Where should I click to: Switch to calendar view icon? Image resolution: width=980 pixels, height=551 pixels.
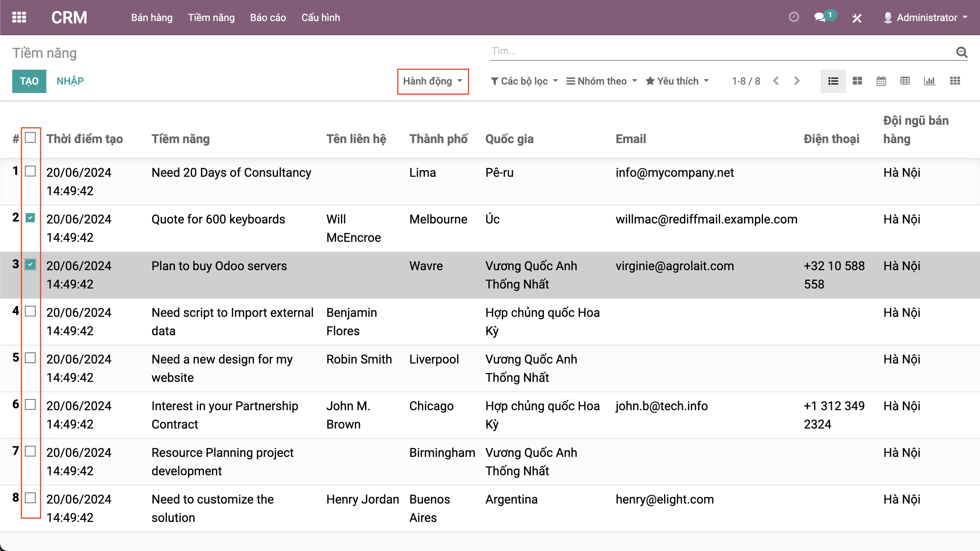pos(881,81)
